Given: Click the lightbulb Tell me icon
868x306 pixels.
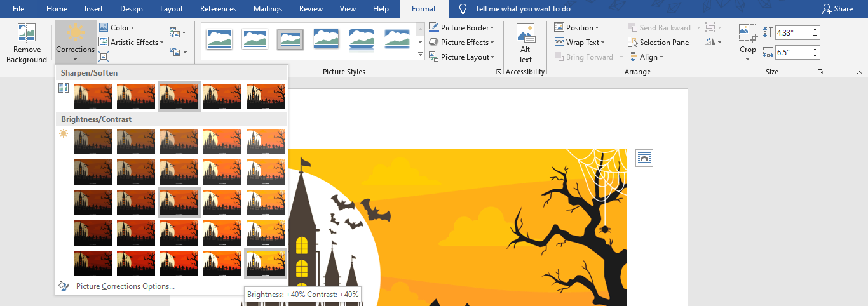Looking at the screenshot, I should (463, 9).
